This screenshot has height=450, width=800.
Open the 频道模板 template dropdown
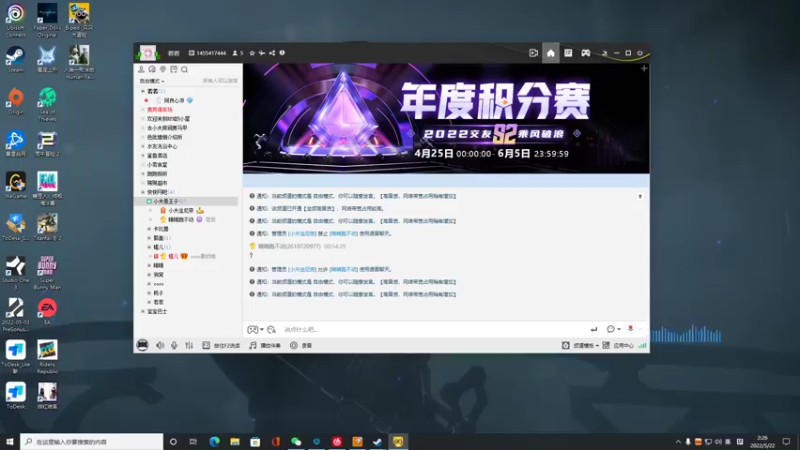tap(581, 345)
